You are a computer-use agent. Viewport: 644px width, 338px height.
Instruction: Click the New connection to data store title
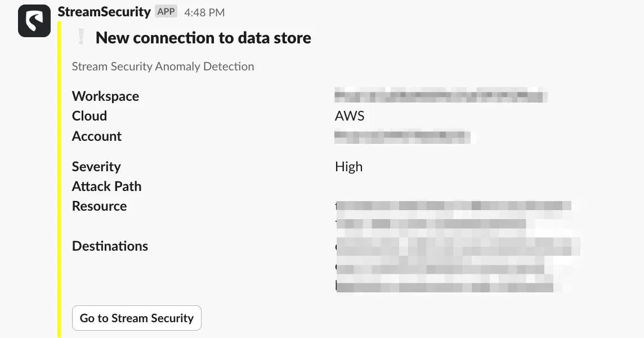[x=203, y=38]
